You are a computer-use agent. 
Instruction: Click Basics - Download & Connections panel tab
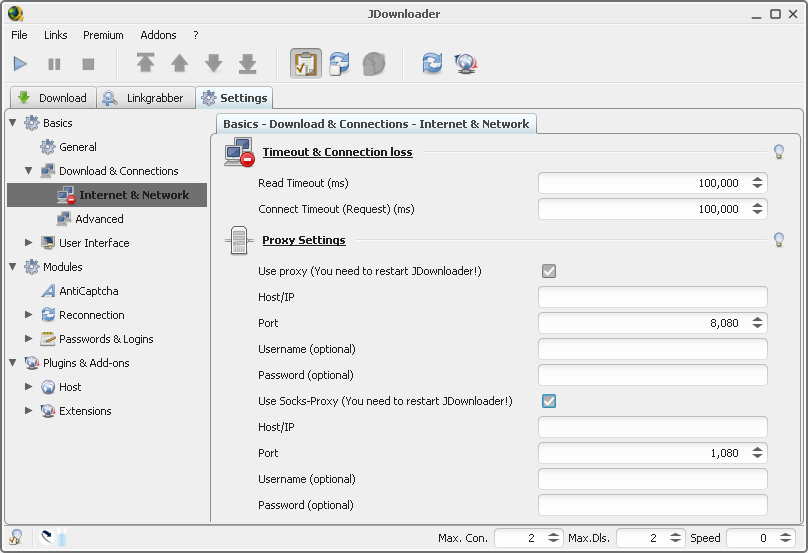(376, 124)
